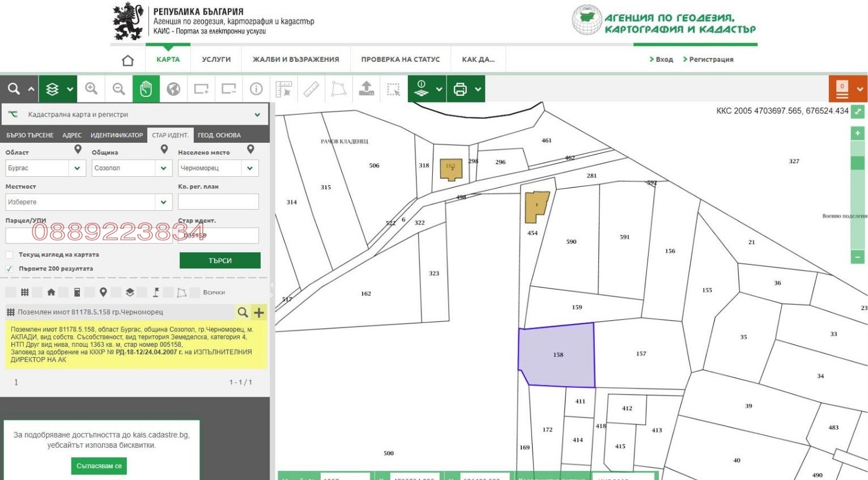Switch to the ИДЕНТИФИКАТОР search tab
The width and height of the screenshot is (868, 480).
coord(116,135)
